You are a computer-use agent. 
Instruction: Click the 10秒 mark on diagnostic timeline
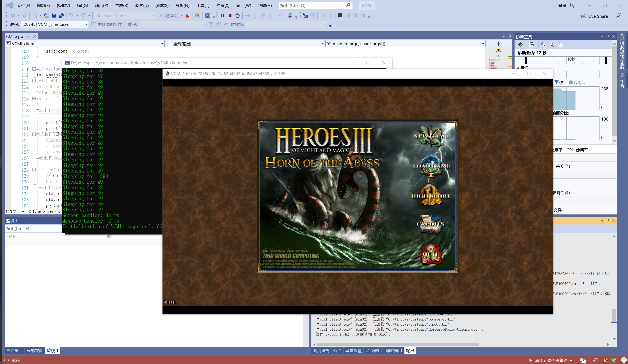571,59
